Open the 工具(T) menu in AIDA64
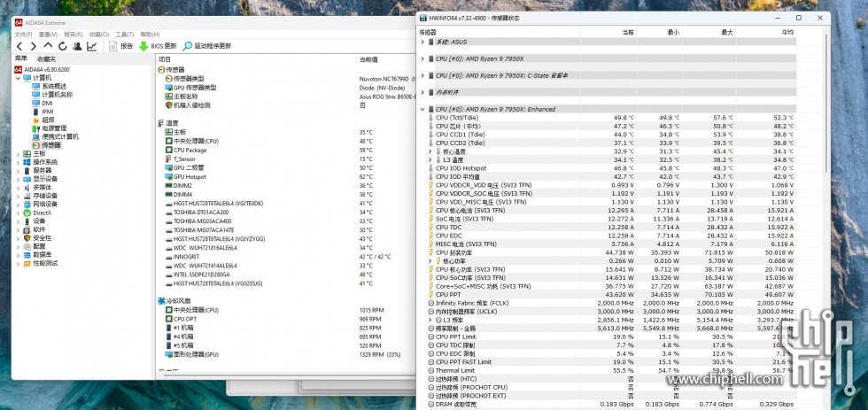This screenshot has height=410, width=868. click(x=125, y=35)
